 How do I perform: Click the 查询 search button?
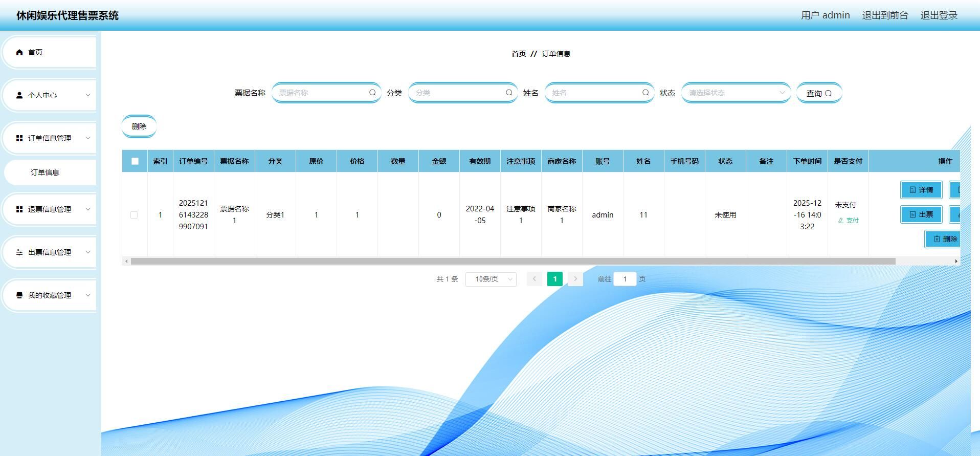(819, 93)
